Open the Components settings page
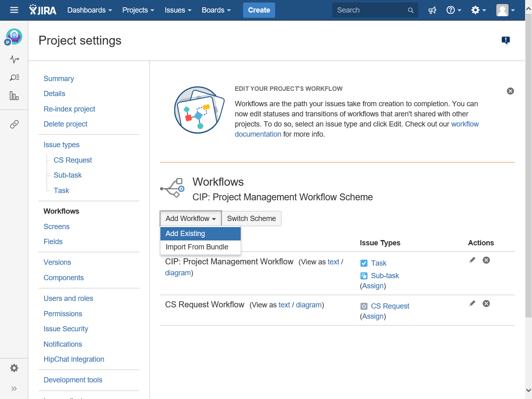The height and width of the screenshot is (399, 532). [64, 278]
